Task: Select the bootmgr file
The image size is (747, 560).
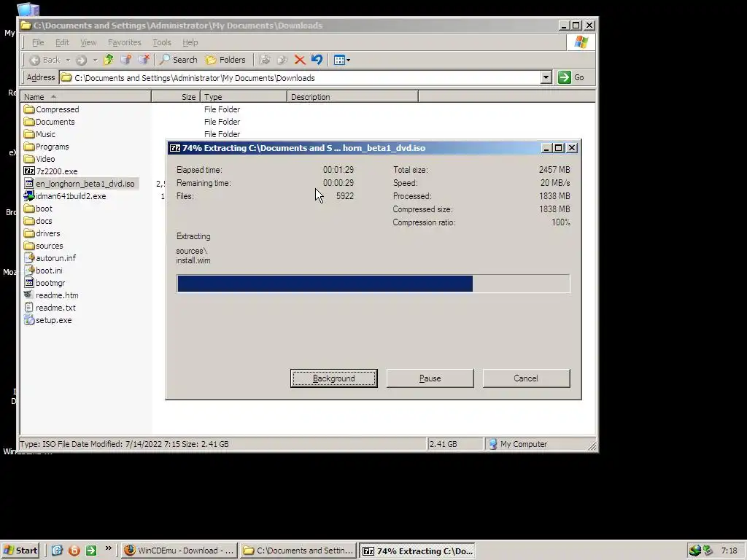Action: 44,283
